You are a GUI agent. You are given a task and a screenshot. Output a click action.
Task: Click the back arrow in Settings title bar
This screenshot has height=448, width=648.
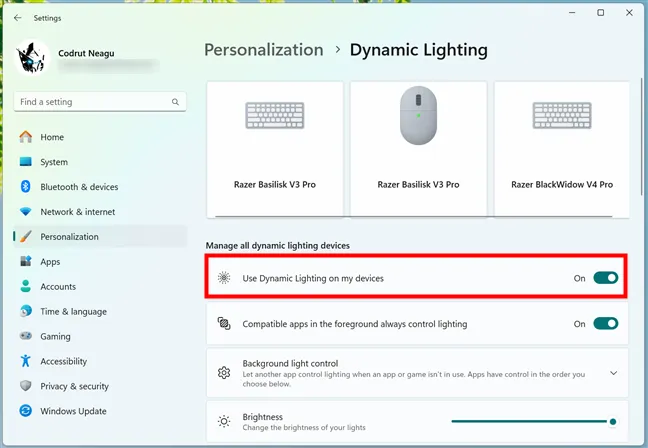pos(17,18)
